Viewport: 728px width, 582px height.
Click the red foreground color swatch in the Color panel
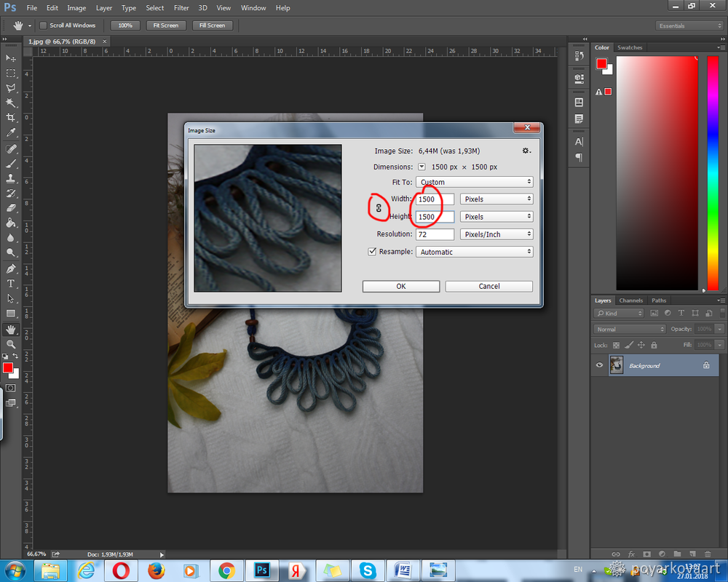(x=601, y=64)
